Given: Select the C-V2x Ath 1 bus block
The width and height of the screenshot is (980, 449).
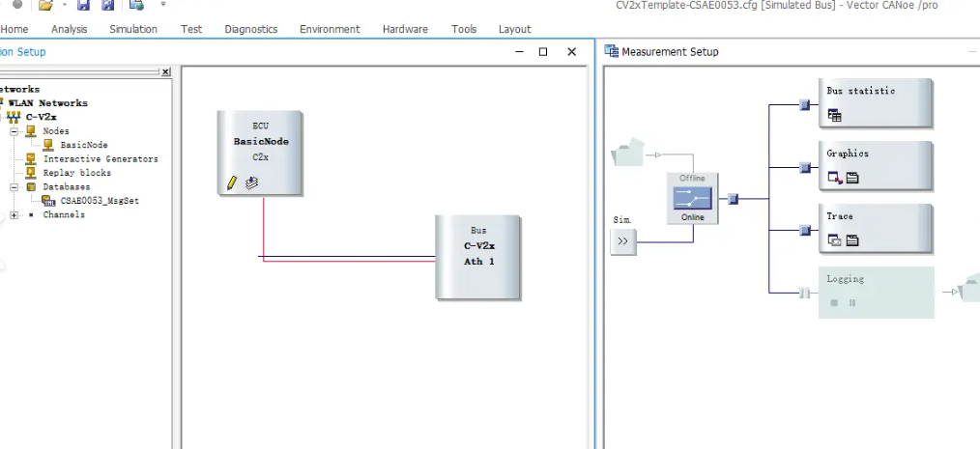Looking at the screenshot, I should (x=478, y=257).
